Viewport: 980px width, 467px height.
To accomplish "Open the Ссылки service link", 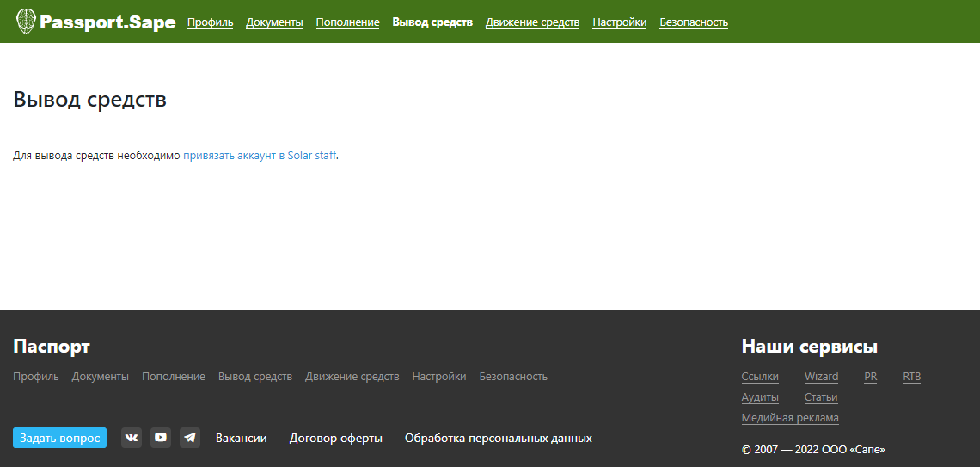I will pos(760,377).
